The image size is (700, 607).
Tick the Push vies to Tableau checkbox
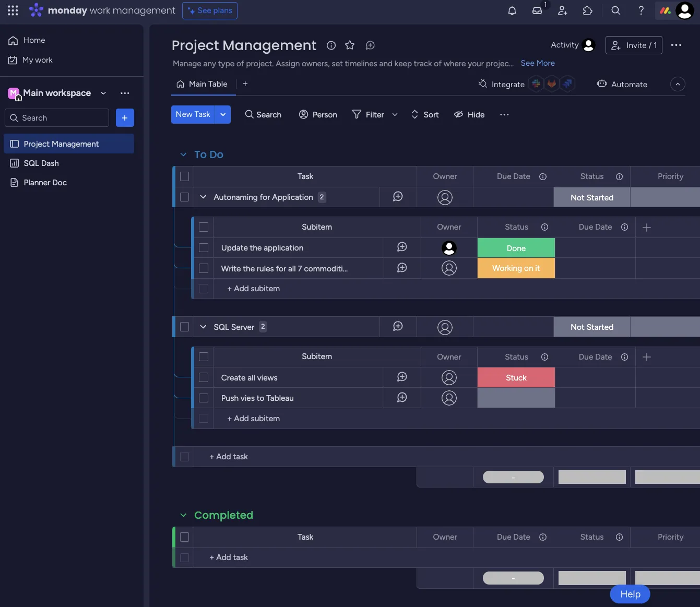204,398
